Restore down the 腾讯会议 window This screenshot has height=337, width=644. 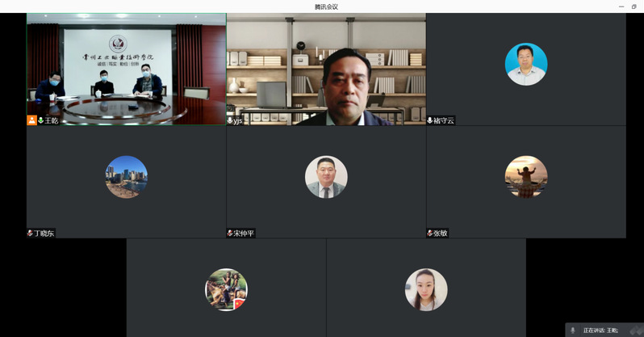pos(634,6)
